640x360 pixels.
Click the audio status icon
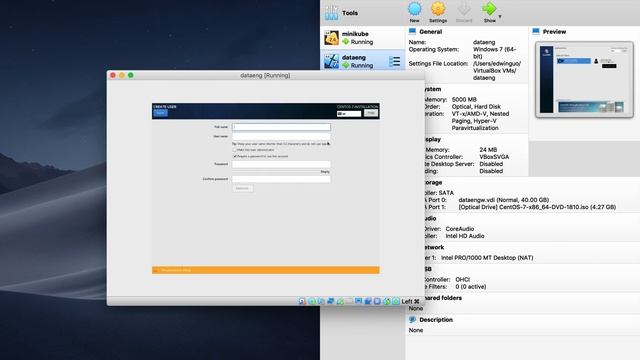click(x=321, y=301)
